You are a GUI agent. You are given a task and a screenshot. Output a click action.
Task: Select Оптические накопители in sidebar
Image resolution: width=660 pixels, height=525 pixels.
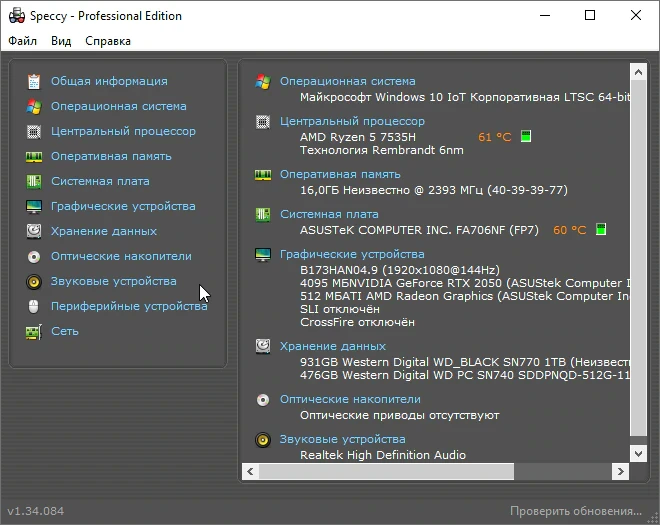tap(121, 256)
